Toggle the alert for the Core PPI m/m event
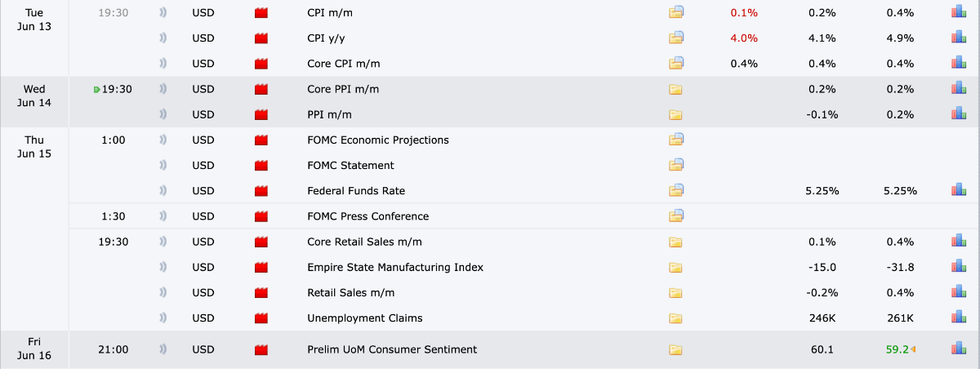The height and width of the screenshot is (369, 980). pos(163,89)
